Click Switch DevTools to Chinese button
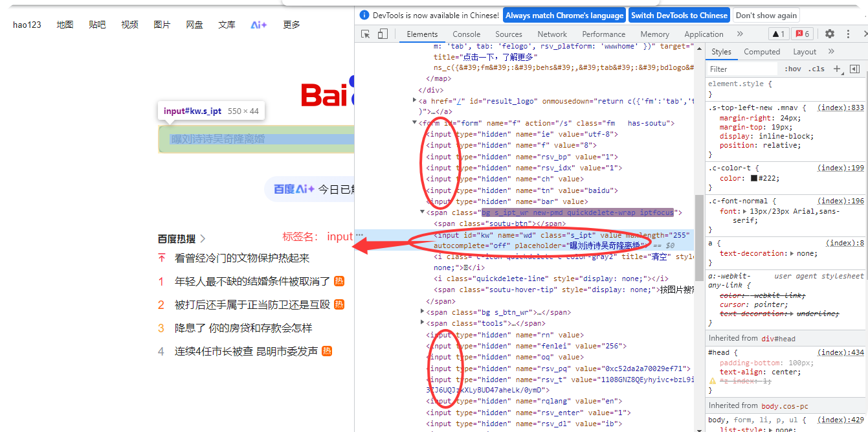The width and height of the screenshot is (868, 432). (x=679, y=16)
